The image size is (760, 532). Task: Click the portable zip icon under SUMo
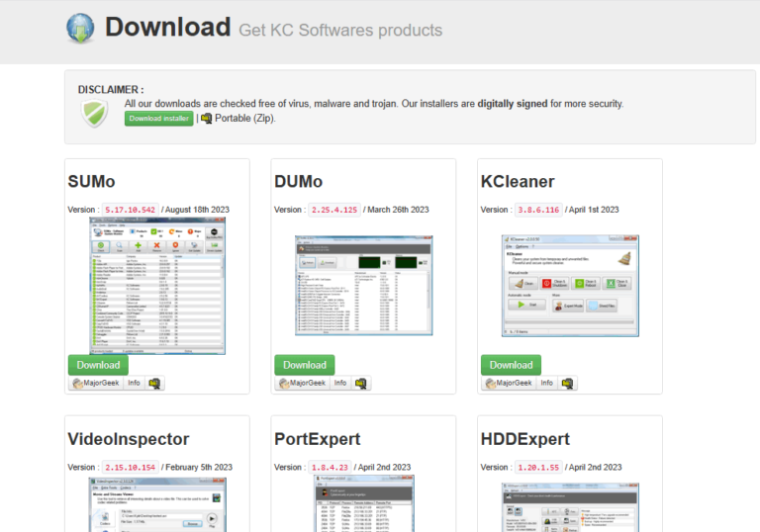tap(155, 383)
